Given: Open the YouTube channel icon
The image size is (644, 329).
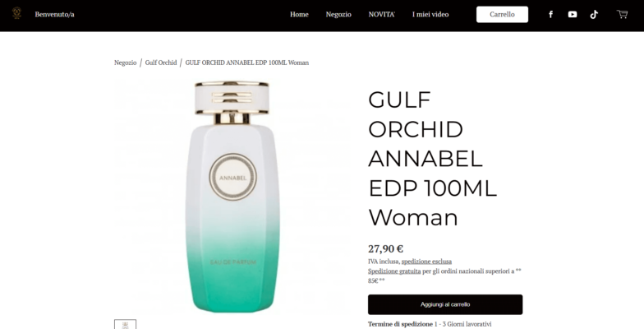Looking at the screenshot, I should pos(572,15).
